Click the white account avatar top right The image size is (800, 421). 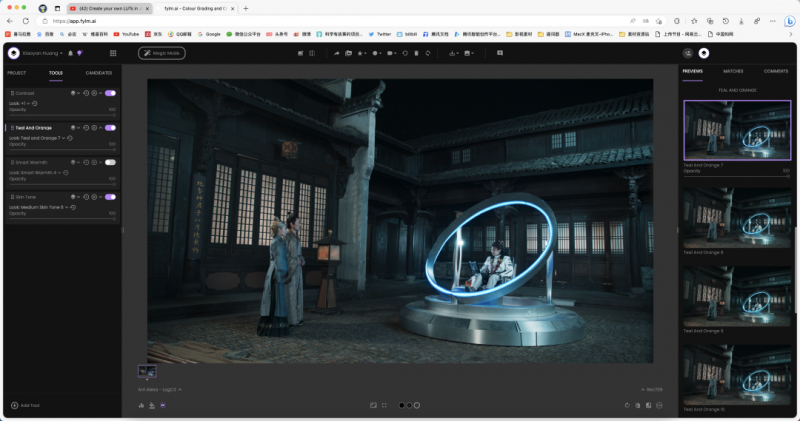point(704,53)
